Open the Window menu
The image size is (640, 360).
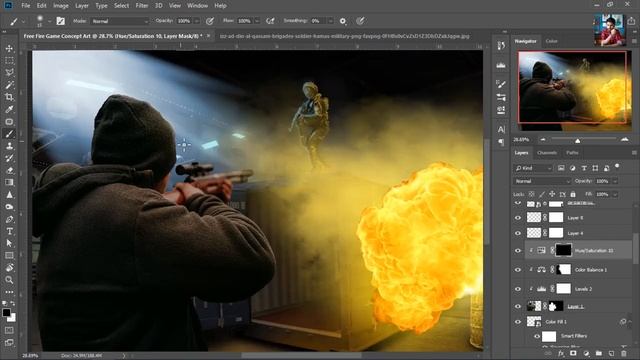[198, 6]
